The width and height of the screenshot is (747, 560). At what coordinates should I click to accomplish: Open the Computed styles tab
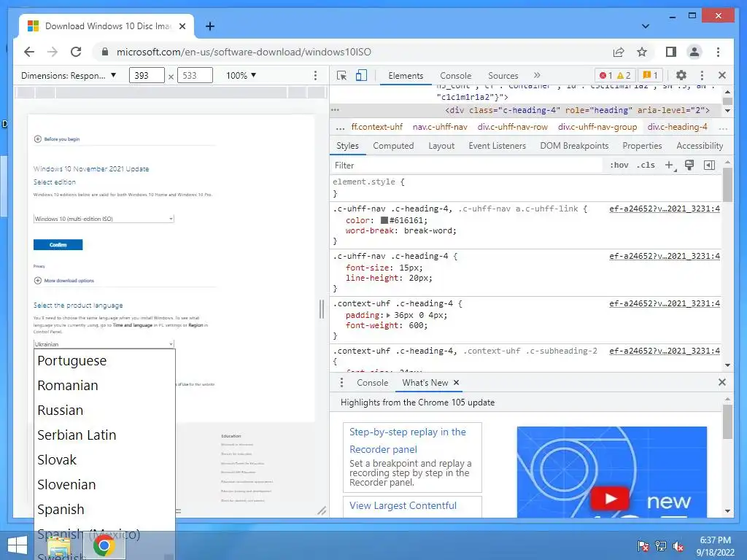393,146
